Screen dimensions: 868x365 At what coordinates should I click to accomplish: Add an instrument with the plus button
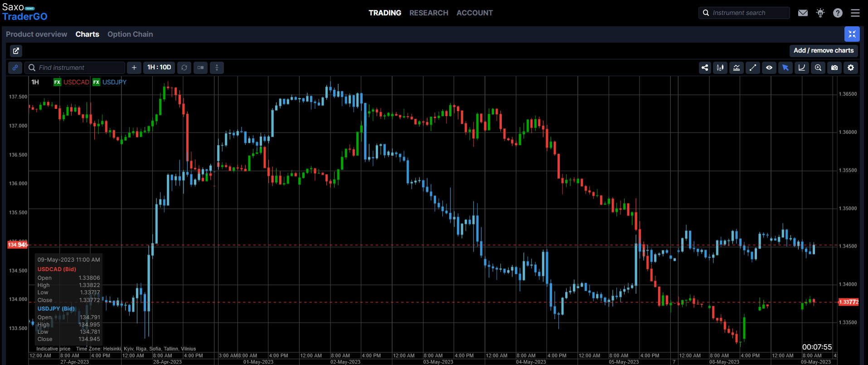click(x=134, y=68)
